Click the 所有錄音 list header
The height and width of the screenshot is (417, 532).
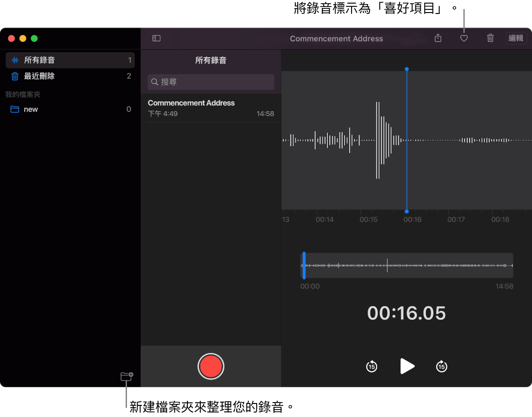(x=211, y=60)
